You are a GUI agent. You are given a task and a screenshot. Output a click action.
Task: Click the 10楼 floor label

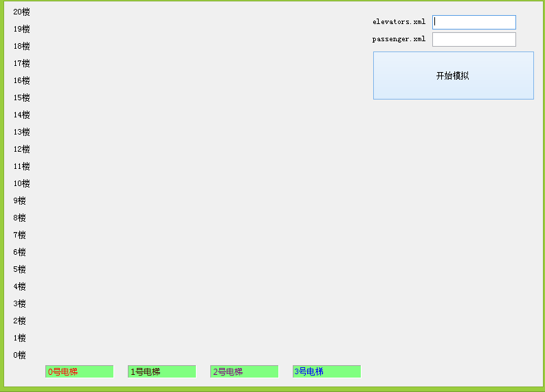coord(21,183)
